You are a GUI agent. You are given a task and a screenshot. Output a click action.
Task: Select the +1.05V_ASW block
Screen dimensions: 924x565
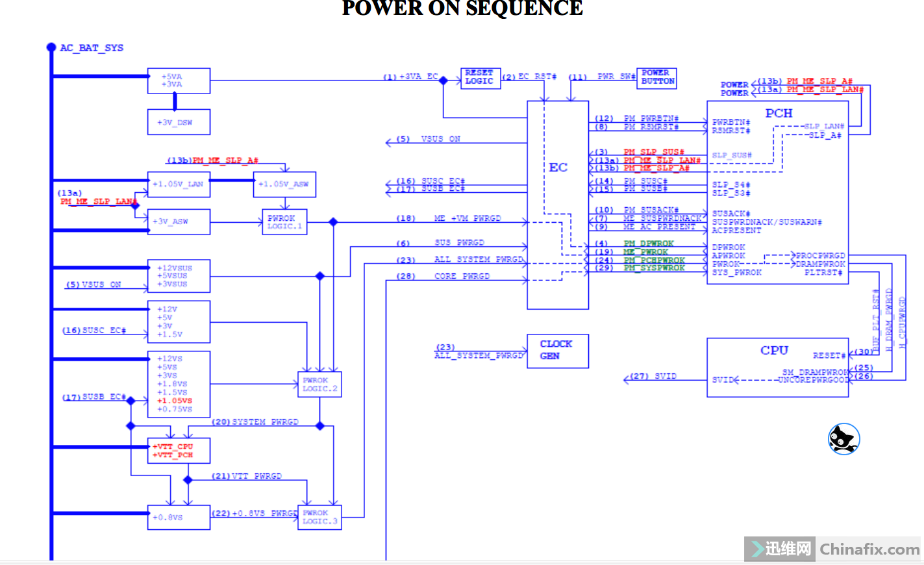284,184
